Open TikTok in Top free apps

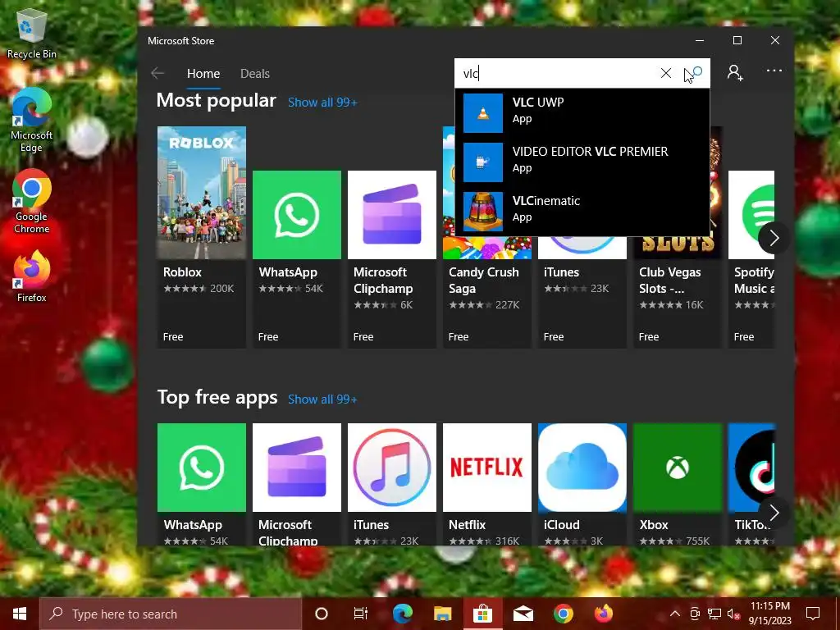[x=751, y=484]
